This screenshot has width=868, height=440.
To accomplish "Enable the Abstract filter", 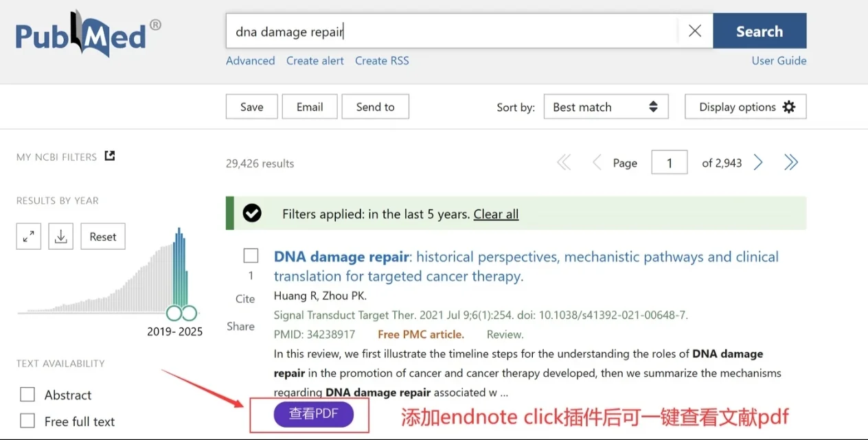I will [x=27, y=394].
